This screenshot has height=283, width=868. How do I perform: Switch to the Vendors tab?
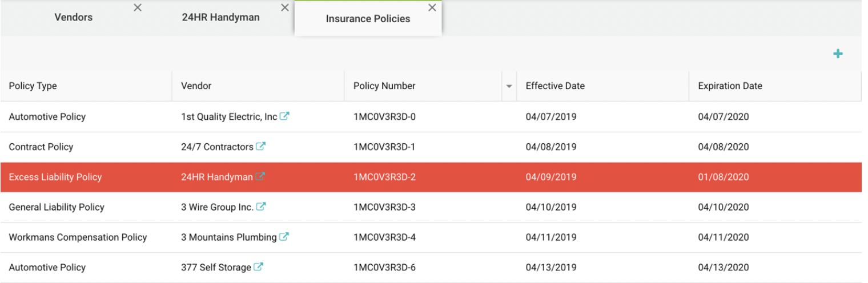tap(73, 17)
